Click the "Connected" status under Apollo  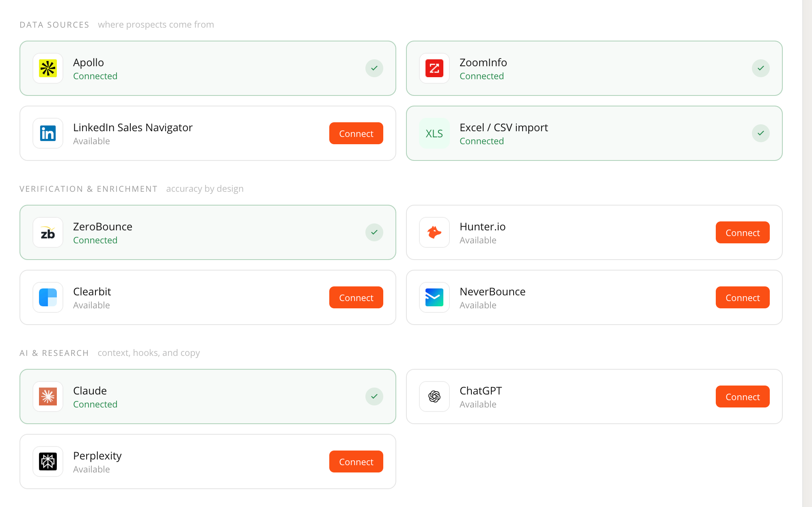click(x=95, y=76)
